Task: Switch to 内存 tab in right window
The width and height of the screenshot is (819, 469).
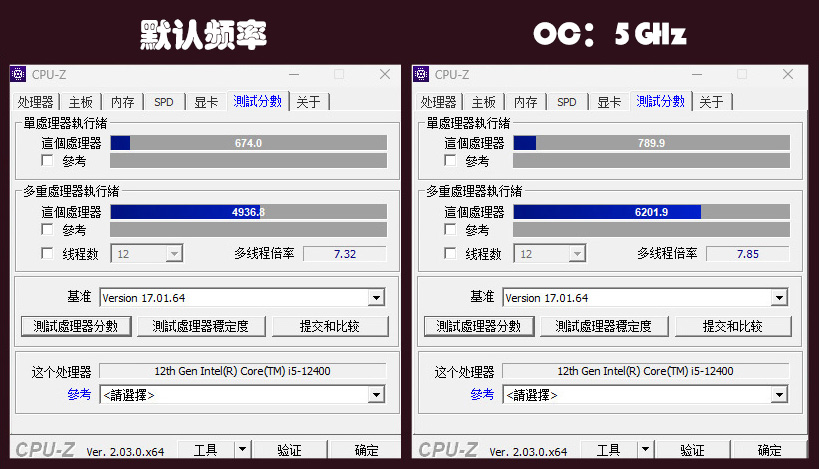Action: [526, 102]
